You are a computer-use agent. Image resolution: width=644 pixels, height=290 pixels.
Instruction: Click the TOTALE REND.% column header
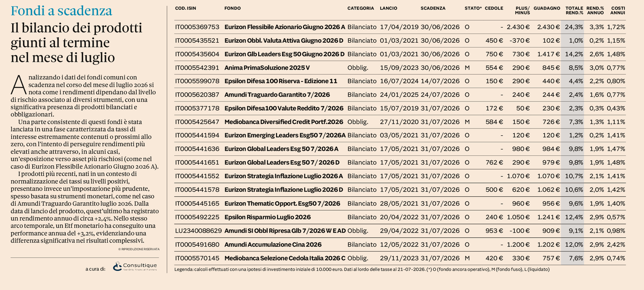pyautogui.click(x=574, y=10)
